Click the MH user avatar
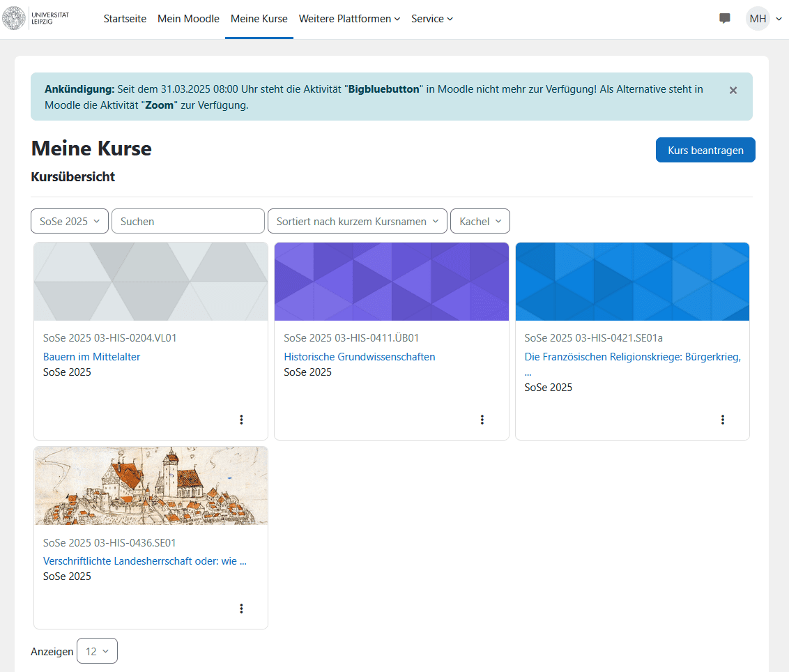This screenshot has width=789, height=672. (x=758, y=19)
